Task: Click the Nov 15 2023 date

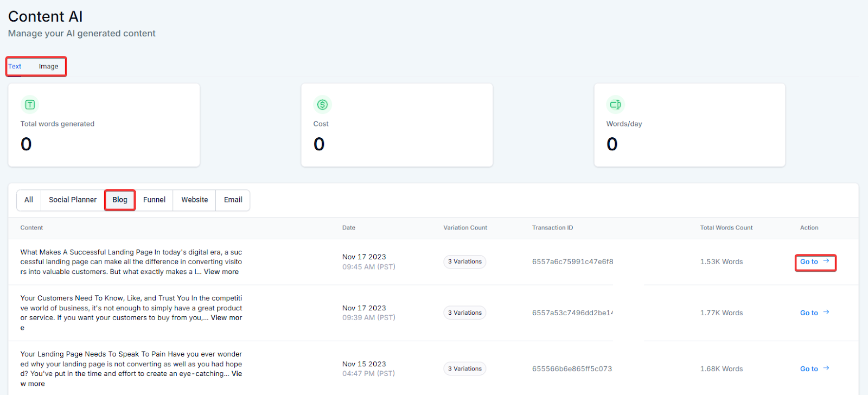Action: click(364, 364)
